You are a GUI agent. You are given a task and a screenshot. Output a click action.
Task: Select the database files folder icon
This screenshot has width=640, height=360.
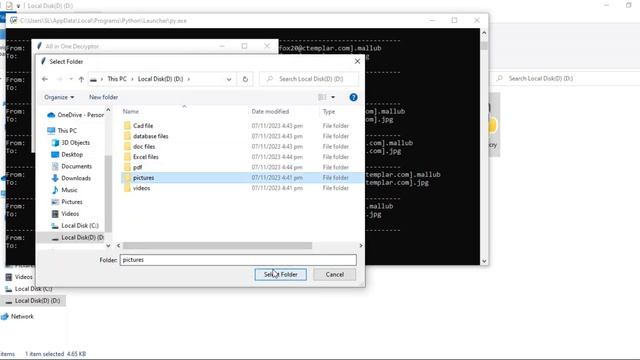point(127,136)
